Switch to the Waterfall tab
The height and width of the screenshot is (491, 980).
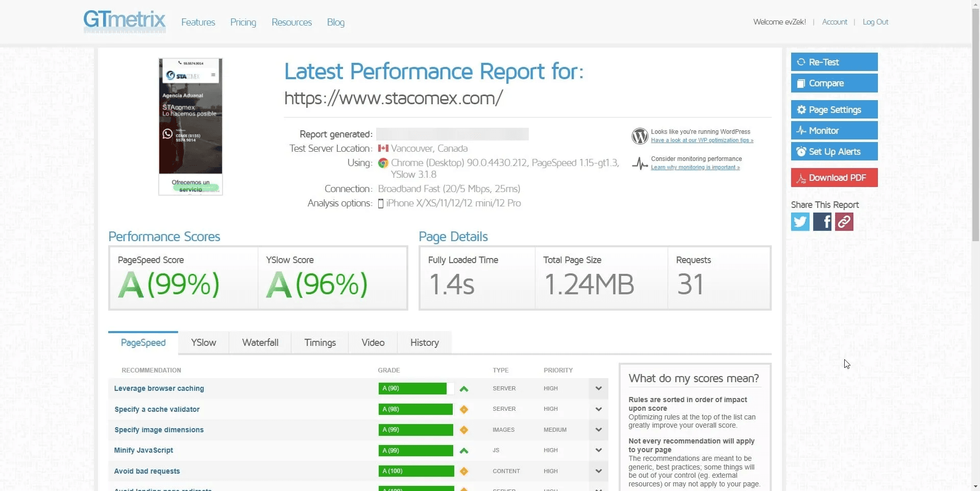click(x=260, y=343)
